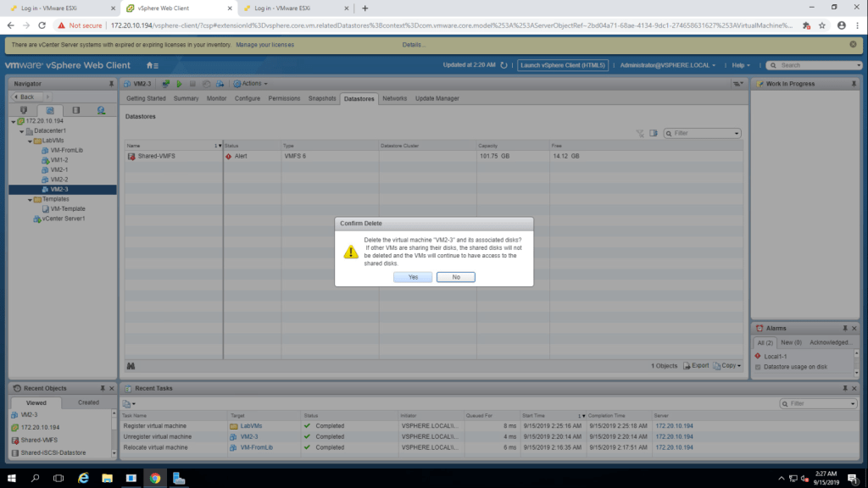Screen dimensions: 868x488
Task: Click the Find binoculars icon
Action: click(x=131, y=365)
